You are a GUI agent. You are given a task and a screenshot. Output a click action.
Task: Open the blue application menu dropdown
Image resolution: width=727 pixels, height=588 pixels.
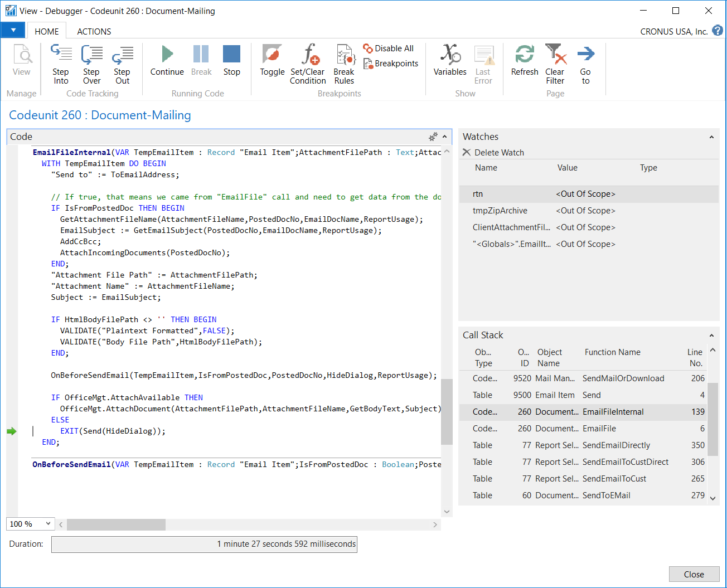point(13,31)
